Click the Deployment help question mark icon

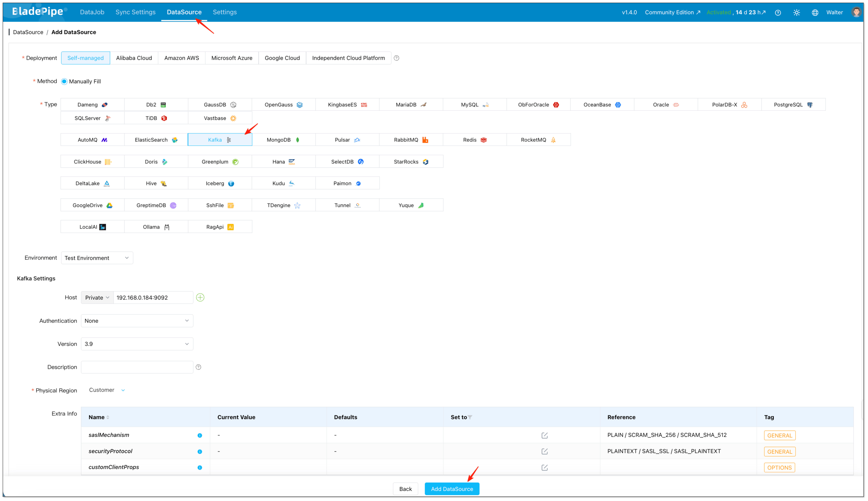pos(396,58)
